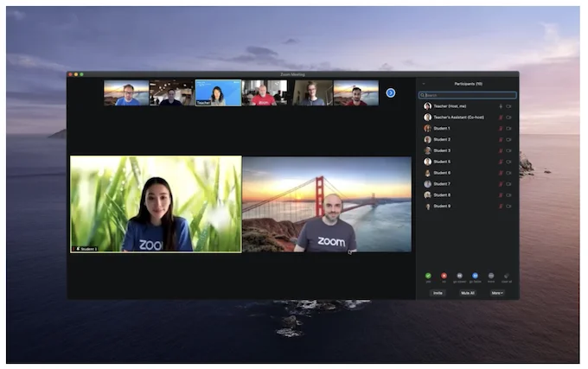Image resolution: width=588 pixels, height=369 pixels.
Task: Unmute Student 1 via microphone icon
Action: [x=501, y=129]
